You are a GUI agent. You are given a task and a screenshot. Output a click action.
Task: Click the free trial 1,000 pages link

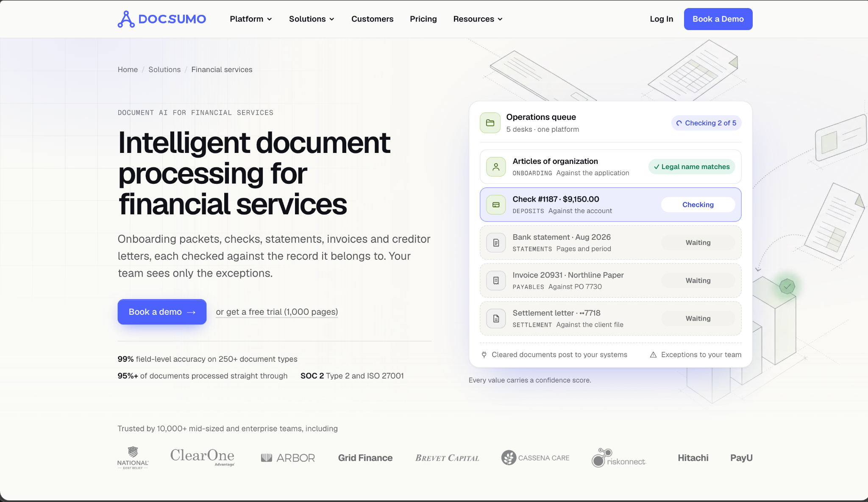coord(277,312)
